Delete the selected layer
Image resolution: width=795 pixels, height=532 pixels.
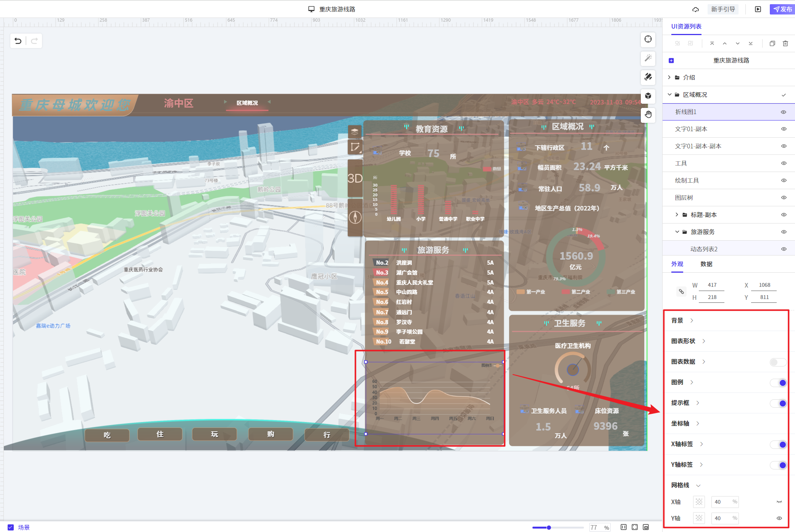[785, 43]
